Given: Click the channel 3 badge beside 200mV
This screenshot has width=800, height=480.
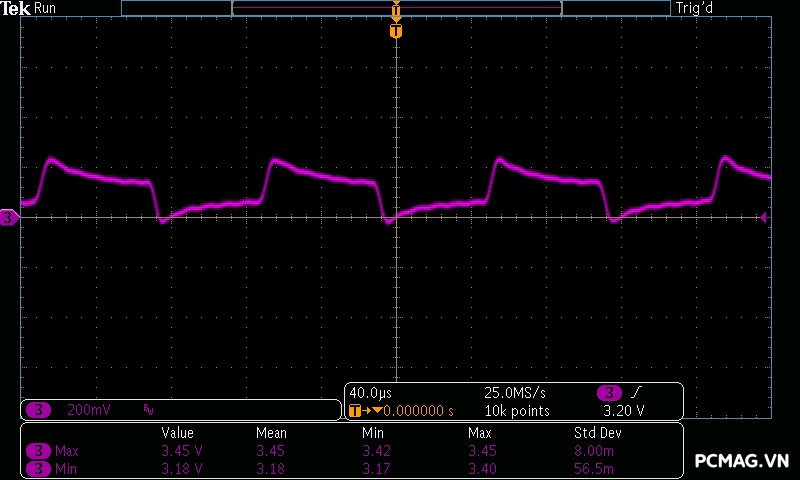Looking at the screenshot, I should [38, 410].
